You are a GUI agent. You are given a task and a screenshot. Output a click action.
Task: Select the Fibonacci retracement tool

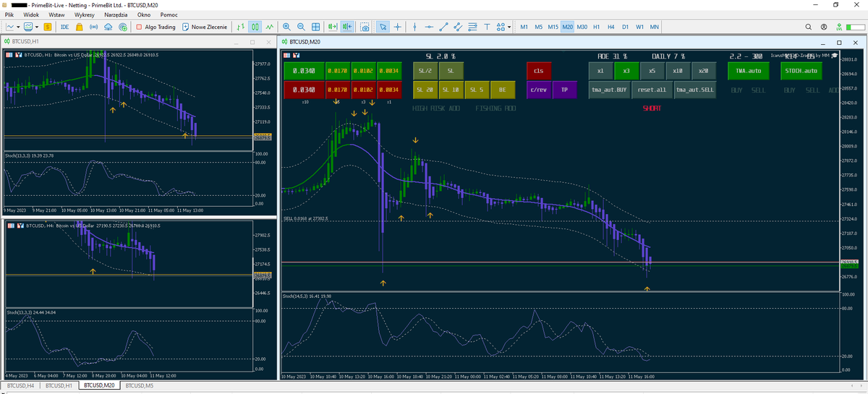(473, 27)
